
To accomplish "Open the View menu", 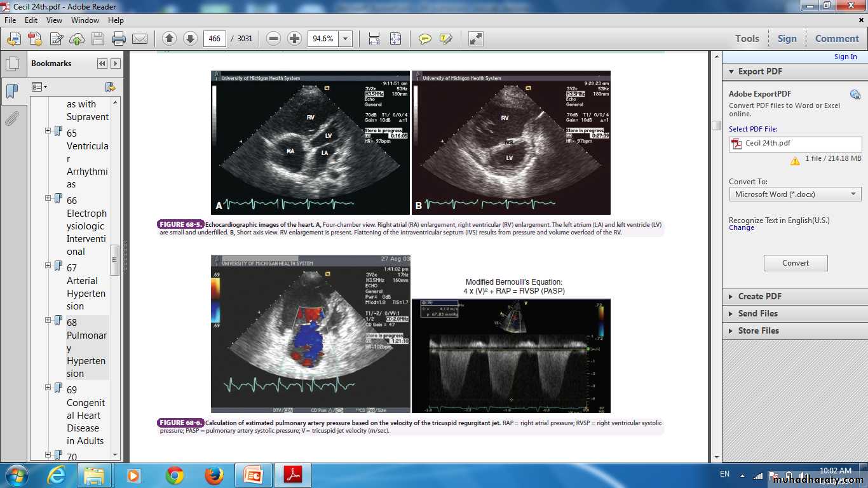I will coord(54,20).
